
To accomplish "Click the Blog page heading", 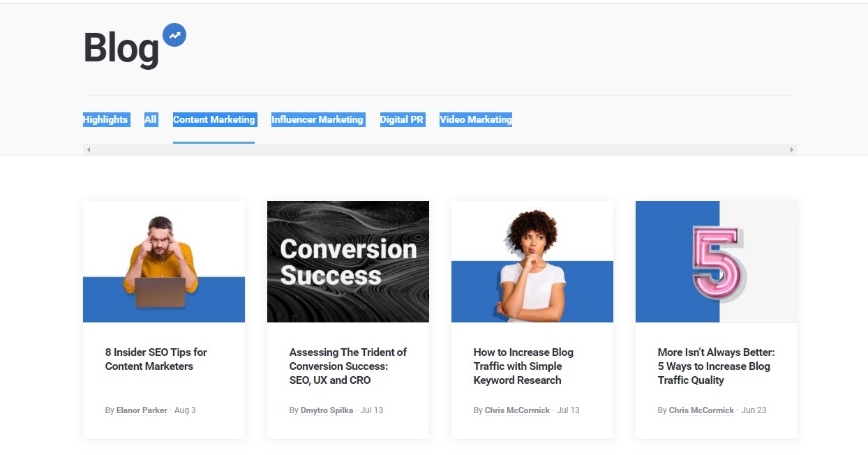I will [x=121, y=49].
